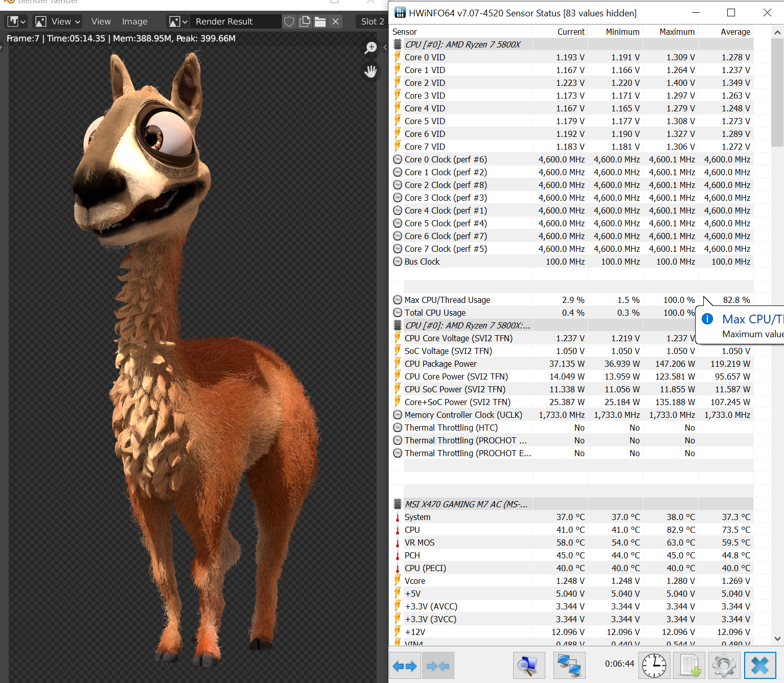Click the expand sensor columns arrows in HWiNFO
The height and width of the screenshot is (683, 784).
point(405,666)
